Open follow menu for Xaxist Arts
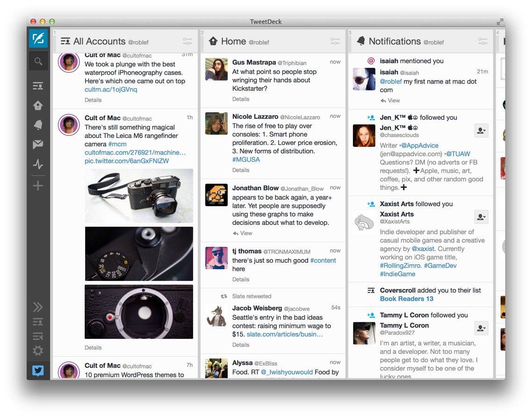The image size is (532, 417). 481,217
